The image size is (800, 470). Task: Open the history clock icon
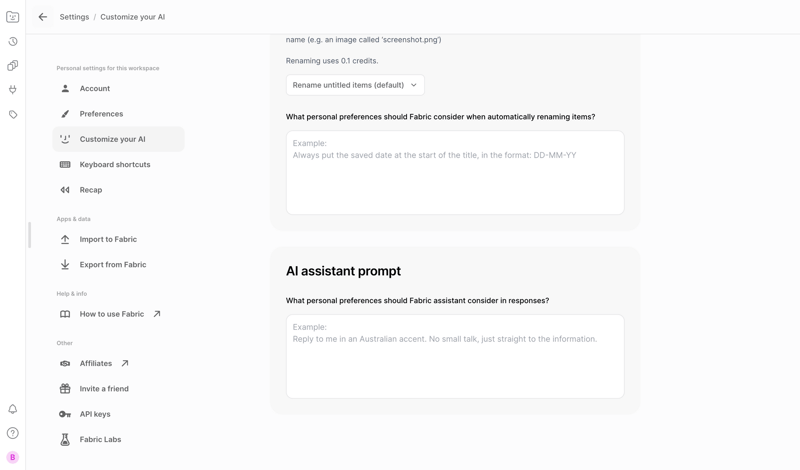pyautogui.click(x=13, y=42)
